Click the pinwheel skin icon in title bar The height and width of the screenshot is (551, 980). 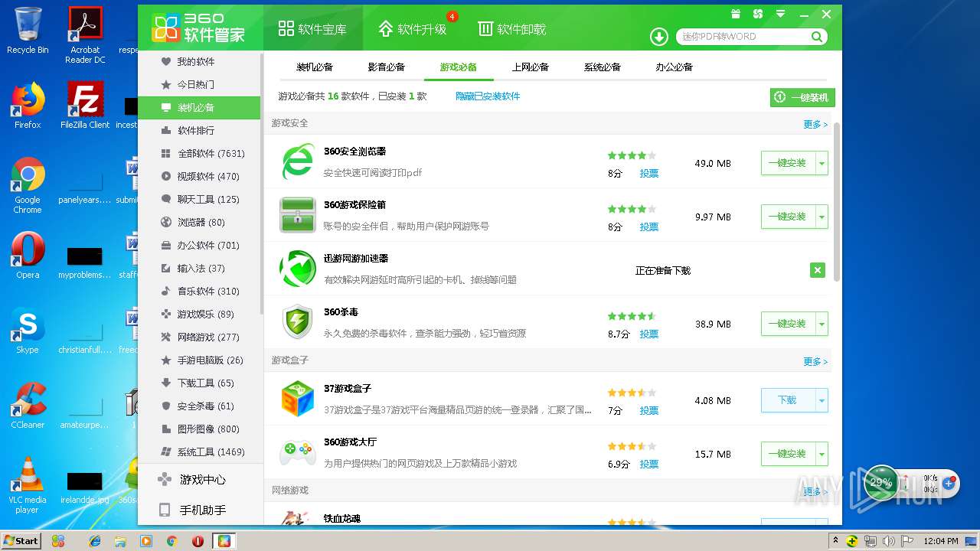pos(758,14)
